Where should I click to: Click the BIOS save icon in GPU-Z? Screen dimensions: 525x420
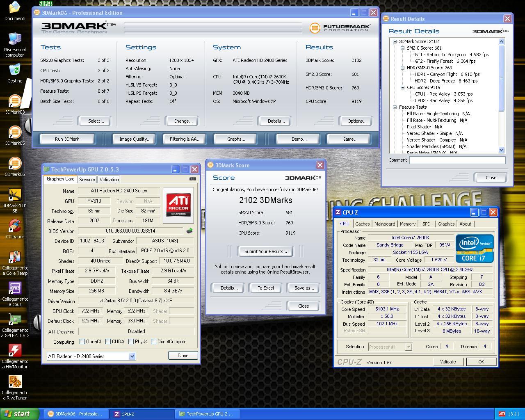tap(189, 231)
